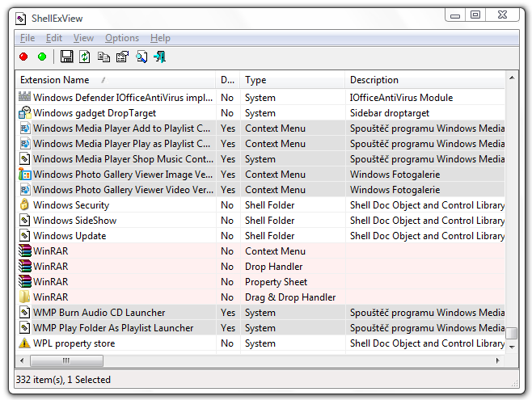Click WinRAR folder icon in Drag & Drop row
Screen dimensions: 532x400
(x=24, y=297)
